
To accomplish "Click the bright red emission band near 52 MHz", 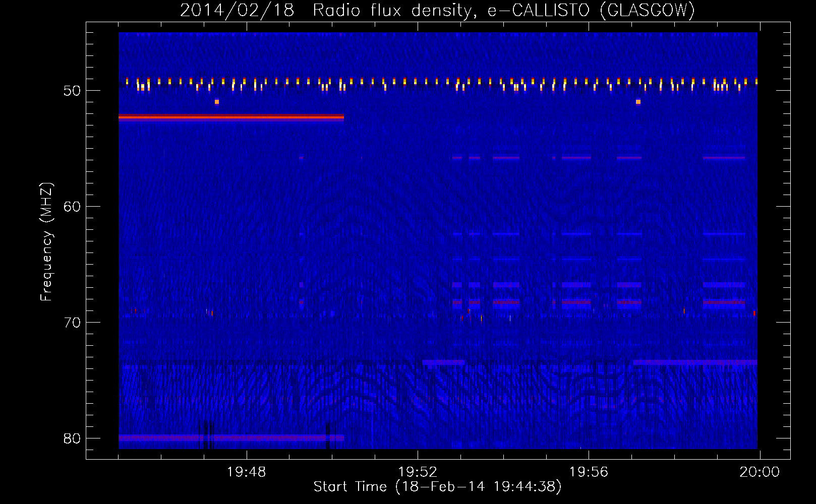I will tap(231, 117).
